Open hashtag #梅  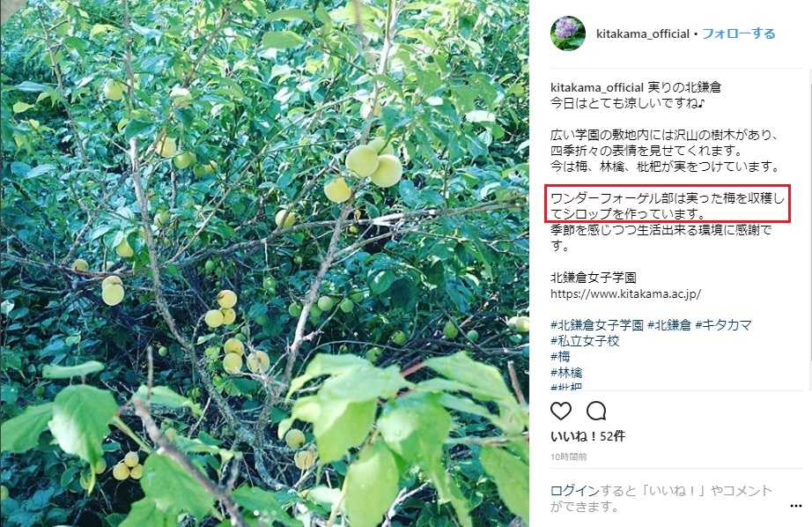(x=560, y=357)
